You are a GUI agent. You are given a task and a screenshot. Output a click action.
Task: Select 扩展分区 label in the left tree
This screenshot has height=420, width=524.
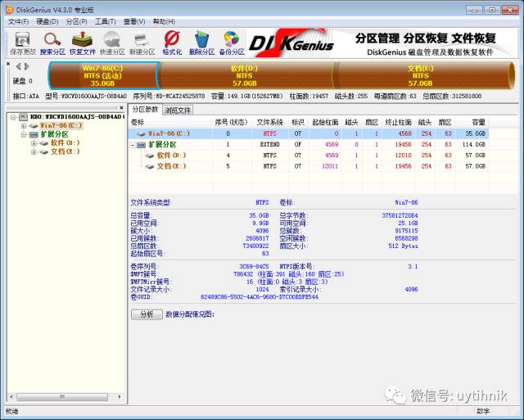tap(55, 134)
